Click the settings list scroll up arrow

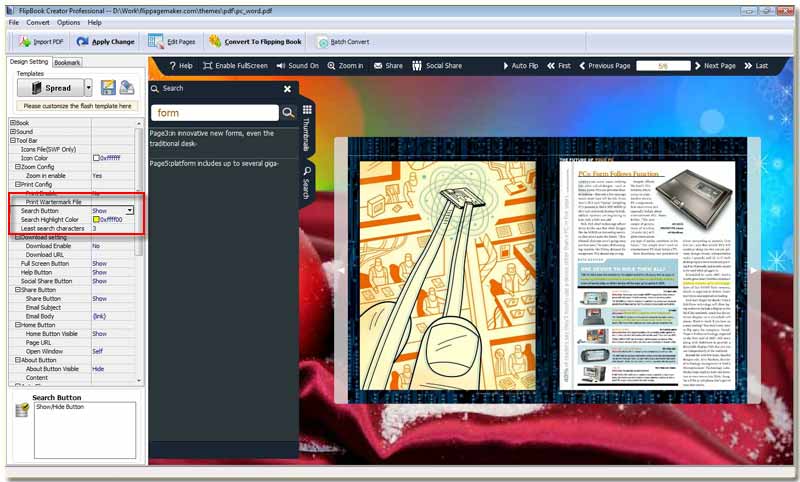(x=139, y=123)
